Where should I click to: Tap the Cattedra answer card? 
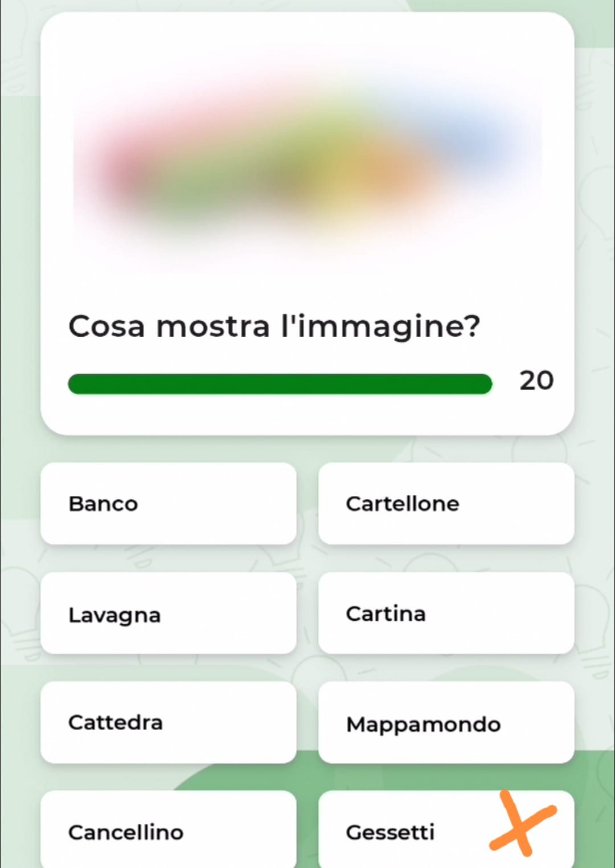coord(169,722)
